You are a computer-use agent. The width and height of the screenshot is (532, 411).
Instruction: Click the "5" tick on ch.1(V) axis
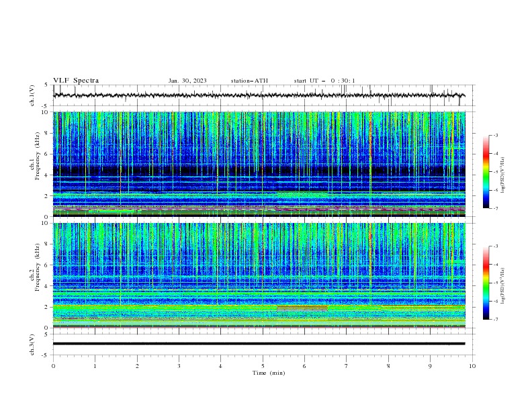pos(48,85)
